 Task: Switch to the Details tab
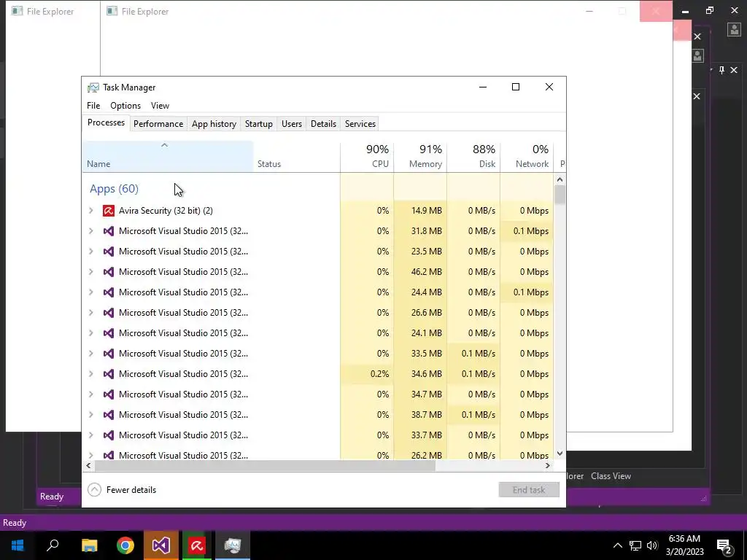pyautogui.click(x=323, y=124)
